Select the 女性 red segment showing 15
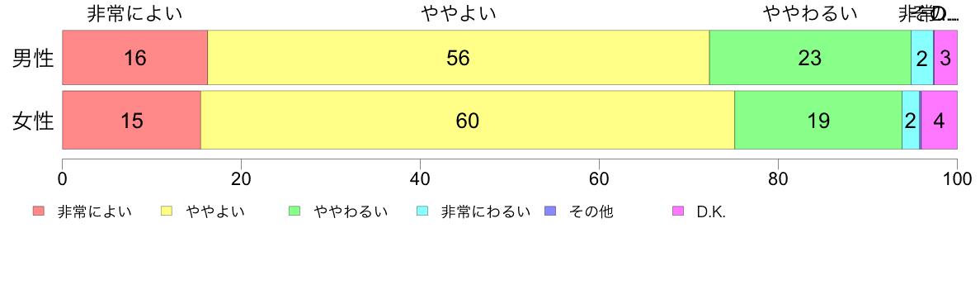The image size is (980, 304). click(132, 120)
